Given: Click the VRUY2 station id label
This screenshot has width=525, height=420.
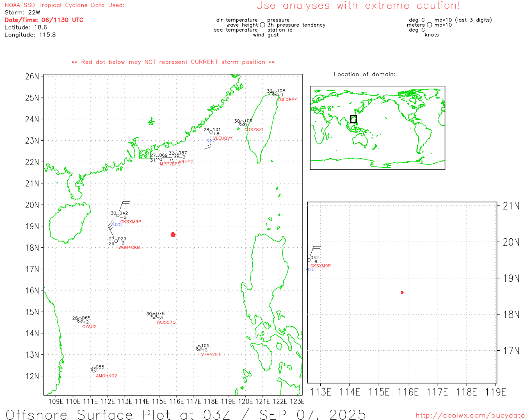Looking at the screenshot, I should point(186,162).
